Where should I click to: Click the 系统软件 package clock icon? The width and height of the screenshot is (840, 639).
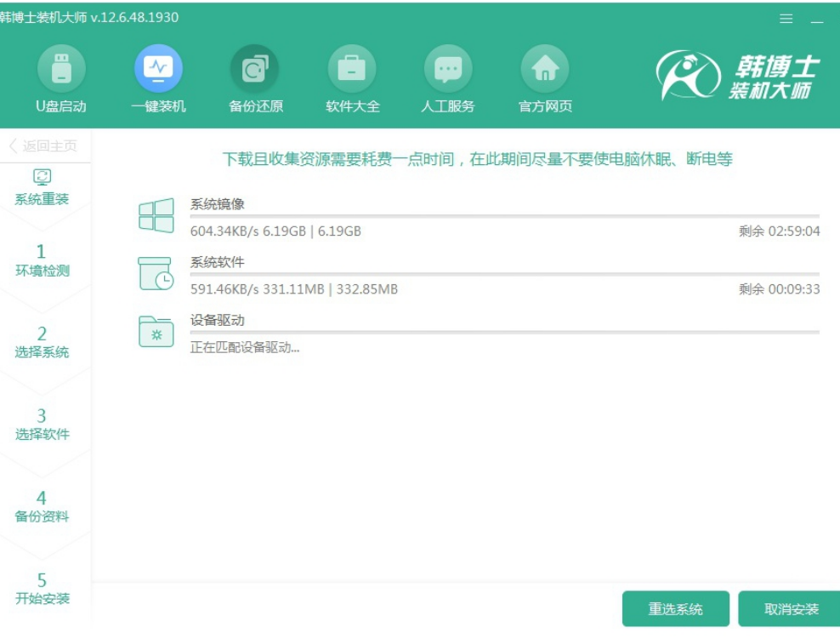(156, 274)
